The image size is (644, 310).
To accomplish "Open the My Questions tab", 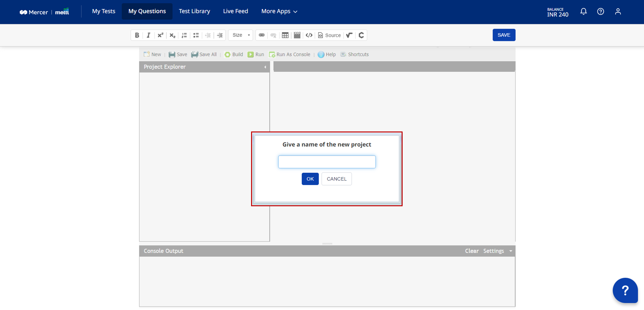I will (147, 11).
